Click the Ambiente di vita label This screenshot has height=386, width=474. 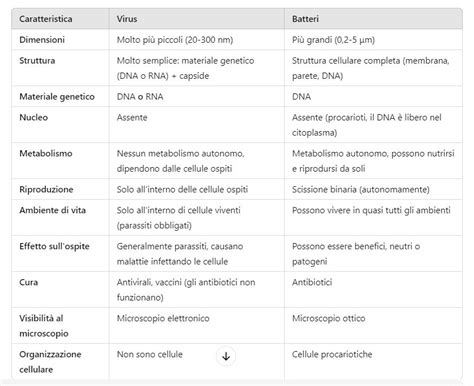[x=53, y=210]
